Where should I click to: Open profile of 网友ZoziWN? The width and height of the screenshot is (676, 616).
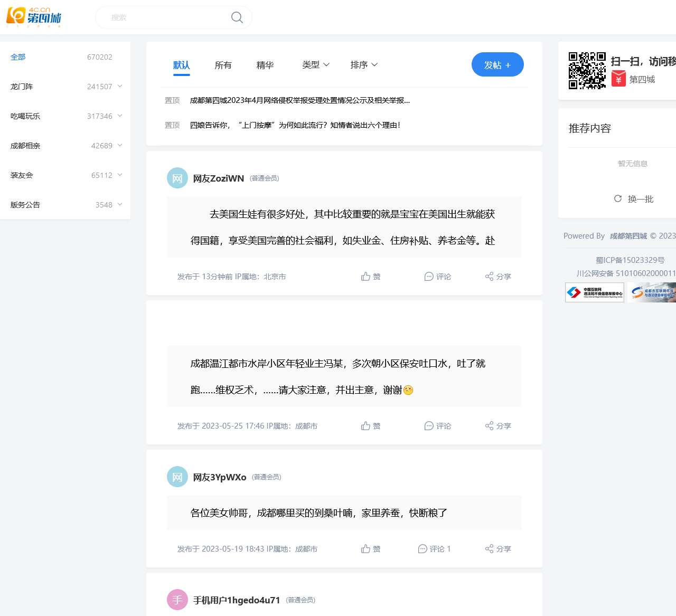click(219, 178)
